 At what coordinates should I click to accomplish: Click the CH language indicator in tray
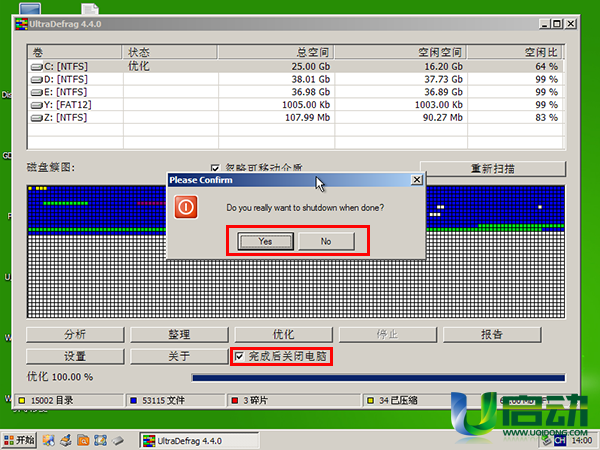[x=559, y=441]
